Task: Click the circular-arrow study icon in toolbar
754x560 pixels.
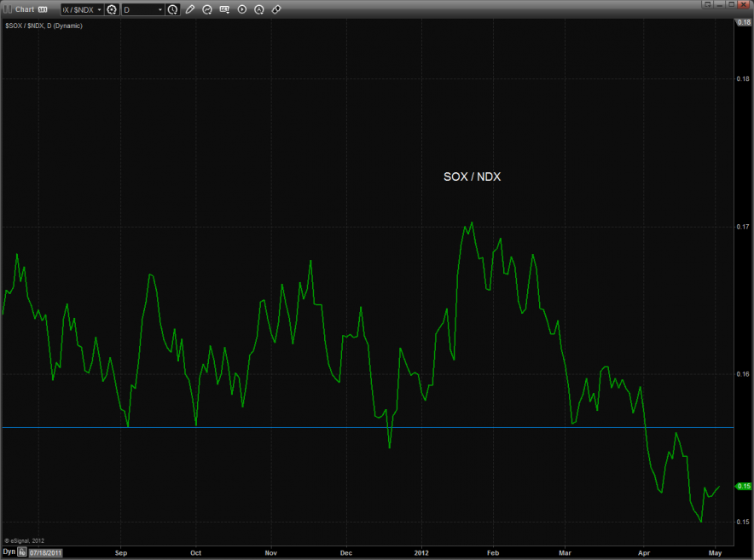Action: click(x=207, y=9)
